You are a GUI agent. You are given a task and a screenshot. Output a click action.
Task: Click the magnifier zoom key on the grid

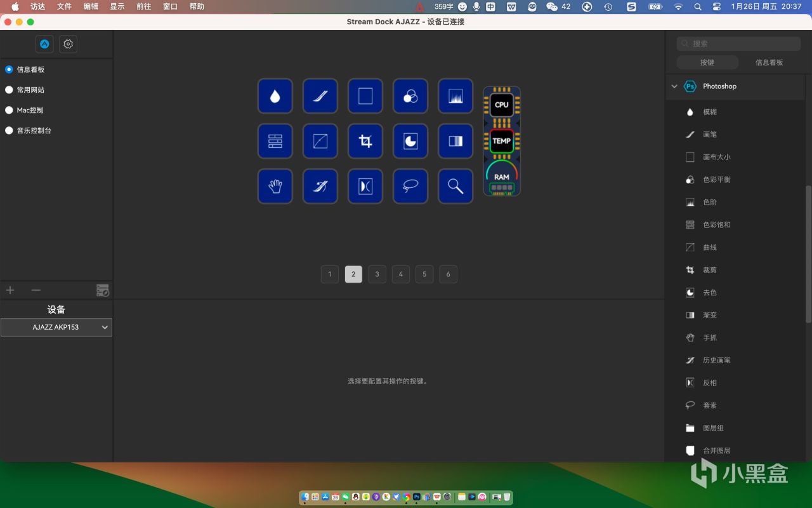pyautogui.click(x=455, y=186)
